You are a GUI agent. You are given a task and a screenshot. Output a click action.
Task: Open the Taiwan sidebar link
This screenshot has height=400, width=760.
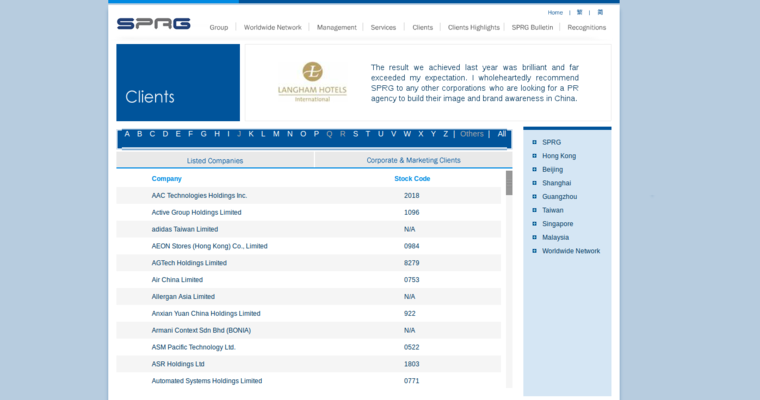point(553,210)
